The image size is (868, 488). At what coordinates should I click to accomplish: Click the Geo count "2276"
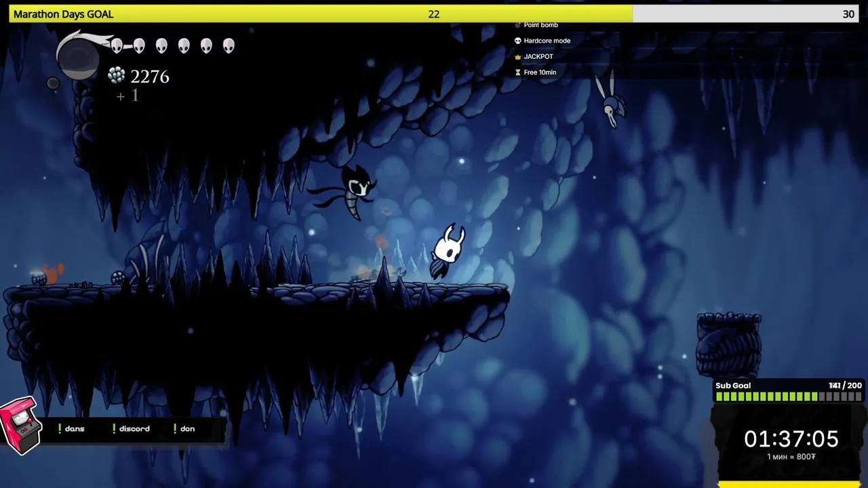pyautogui.click(x=150, y=77)
